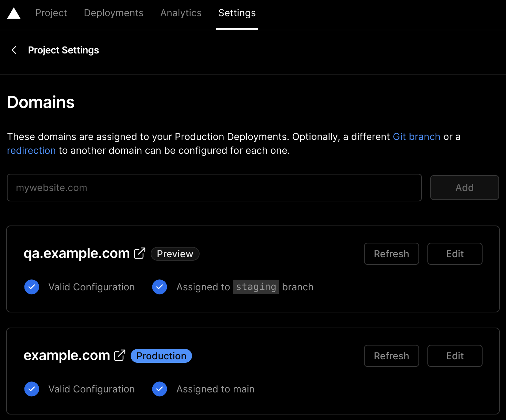Screen dimensions: 506x420
Task: Expand the qa.example.com domain card
Action: 253,269
